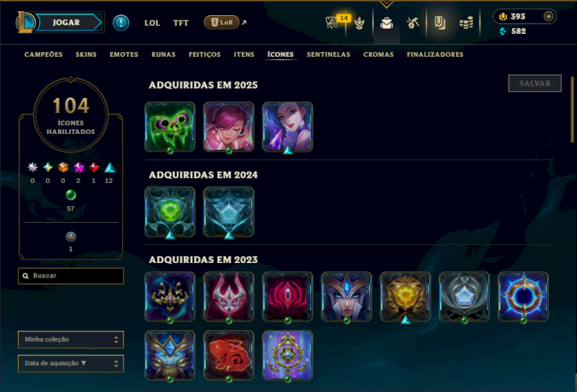Click the plus icon to buy RP
The height and width of the screenshot is (392, 577).
point(548,17)
